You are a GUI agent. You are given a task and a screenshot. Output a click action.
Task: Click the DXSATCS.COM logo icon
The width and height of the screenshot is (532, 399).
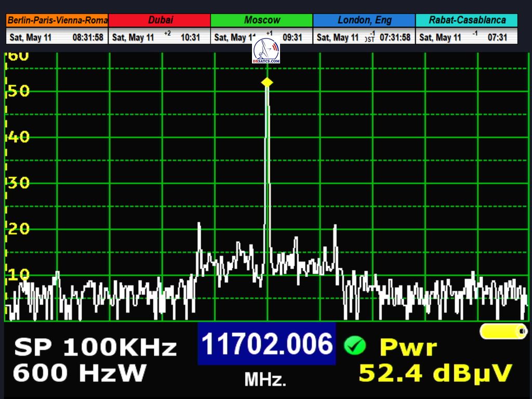tap(266, 51)
